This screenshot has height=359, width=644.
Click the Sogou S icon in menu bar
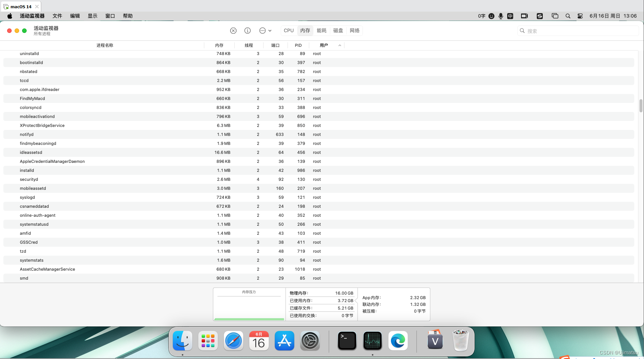point(540,16)
